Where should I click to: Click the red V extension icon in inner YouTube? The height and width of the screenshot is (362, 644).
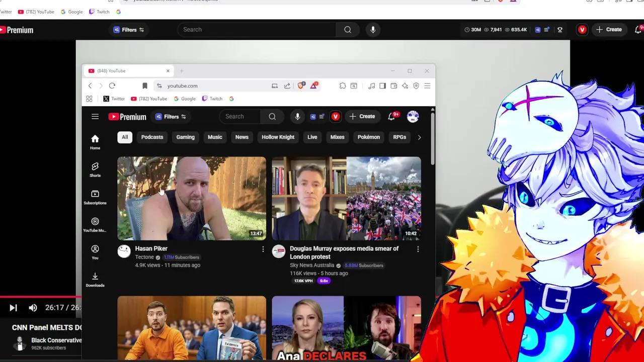(335, 117)
